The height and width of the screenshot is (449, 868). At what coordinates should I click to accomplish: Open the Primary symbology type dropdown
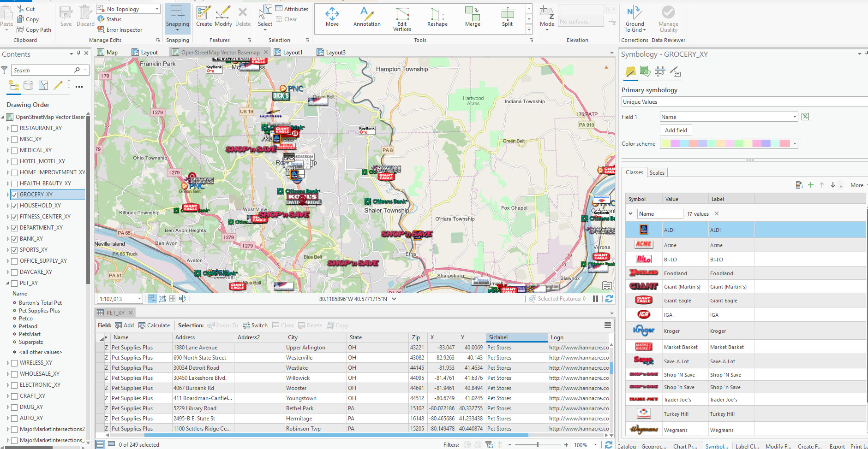point(744,102)
